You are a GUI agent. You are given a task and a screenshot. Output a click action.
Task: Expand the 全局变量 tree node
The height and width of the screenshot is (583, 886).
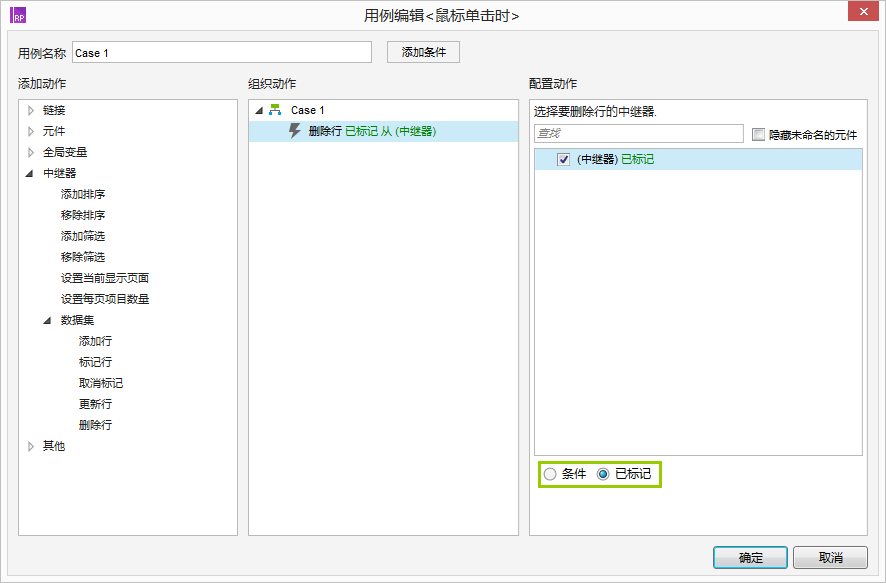coord(31,152)
